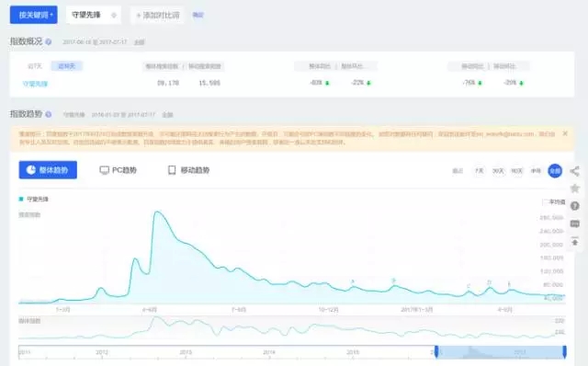Click the back-to-top arrow icon
The image size is (588, 366).
(575, 241)
